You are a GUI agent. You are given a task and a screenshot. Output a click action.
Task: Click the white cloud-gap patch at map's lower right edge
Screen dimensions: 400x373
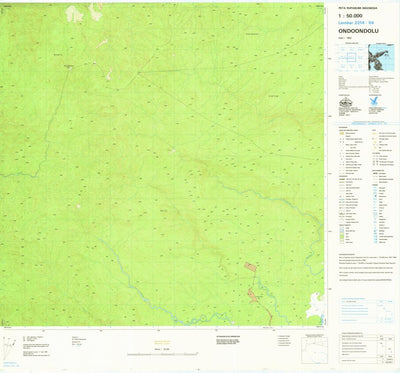315,305
